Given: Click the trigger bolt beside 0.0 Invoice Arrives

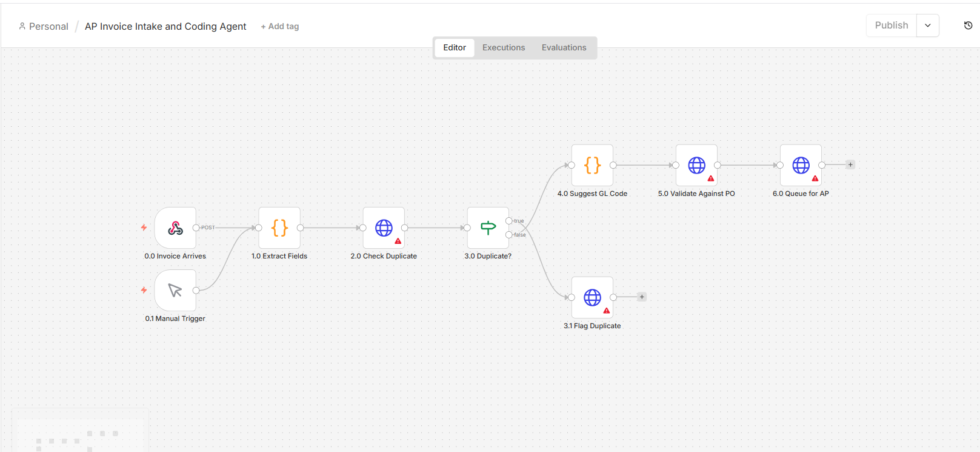Looking at the screenshot, I should (144, 228).
